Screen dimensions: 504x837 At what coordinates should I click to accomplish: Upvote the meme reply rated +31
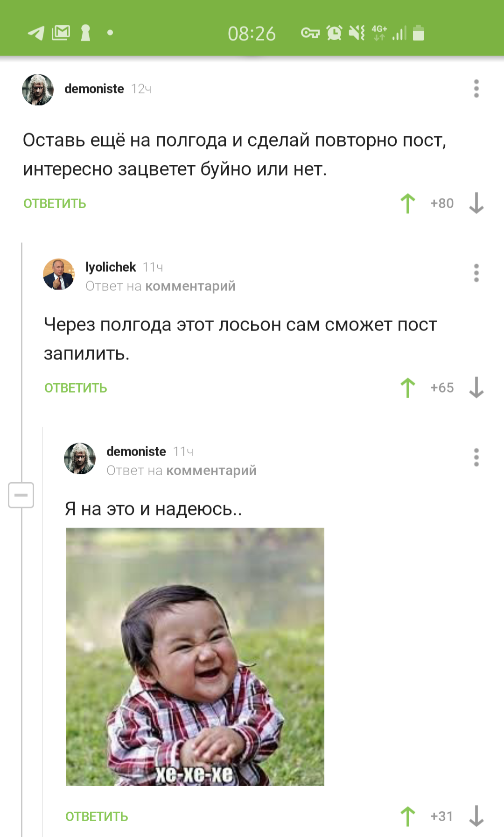(408, 816)
